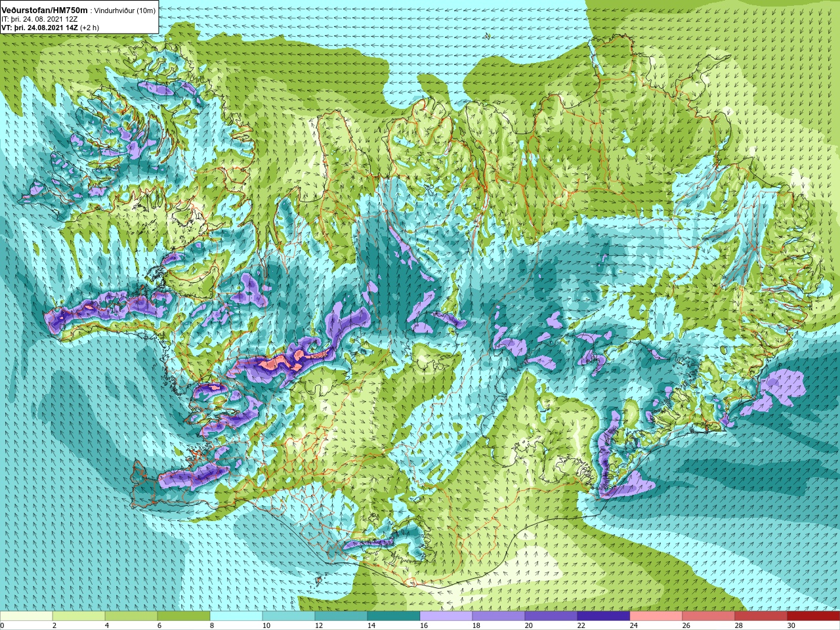Viewport: 840px width, 630px height.
Task: Click the legend scale label 0
Action: [3, 625]
